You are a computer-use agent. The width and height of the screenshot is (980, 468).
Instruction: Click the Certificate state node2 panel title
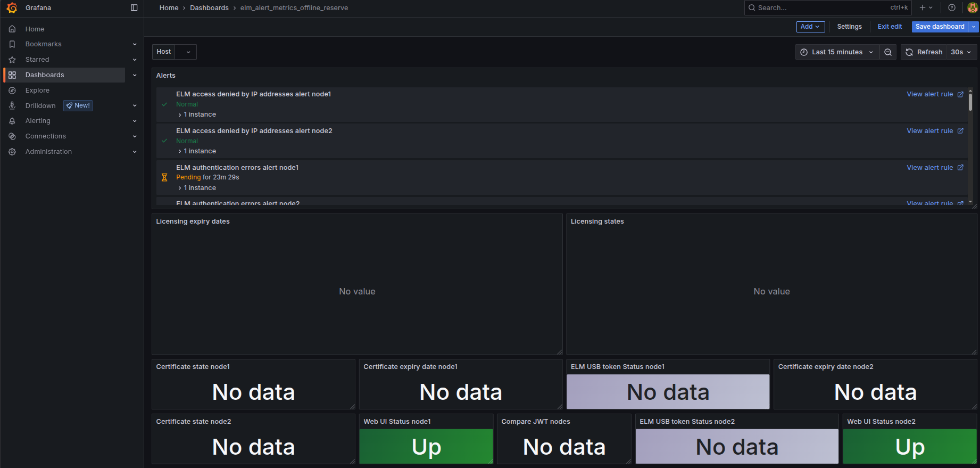[x=193, y=422]
